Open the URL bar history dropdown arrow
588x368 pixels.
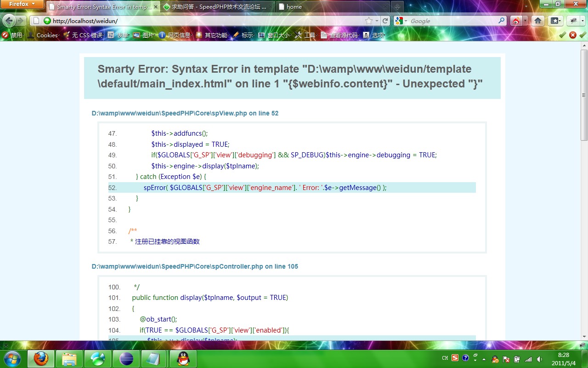tap(377, 21)
